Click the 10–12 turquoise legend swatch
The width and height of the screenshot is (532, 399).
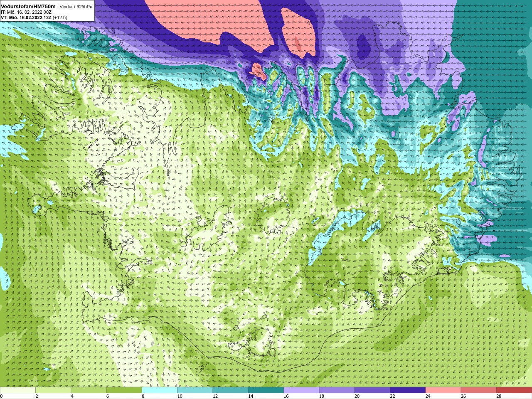click(x=195, y=390)
